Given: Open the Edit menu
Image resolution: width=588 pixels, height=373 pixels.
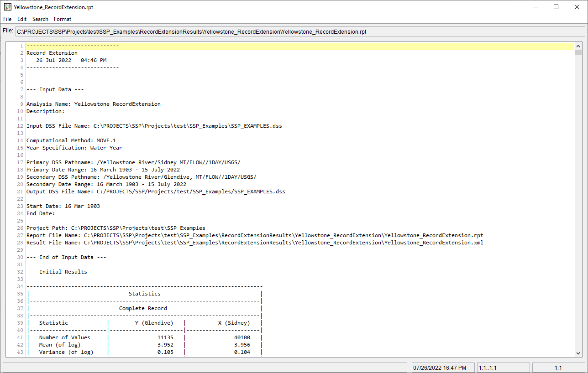Looking at the screenshot, I should (21, 19).
